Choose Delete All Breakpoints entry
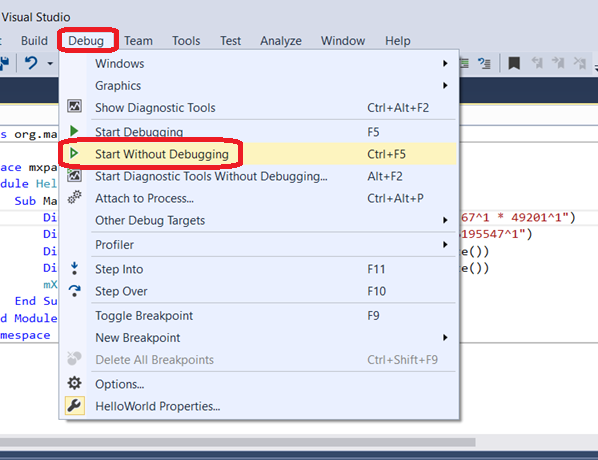The image size is (598, 460). click(258, 360)
